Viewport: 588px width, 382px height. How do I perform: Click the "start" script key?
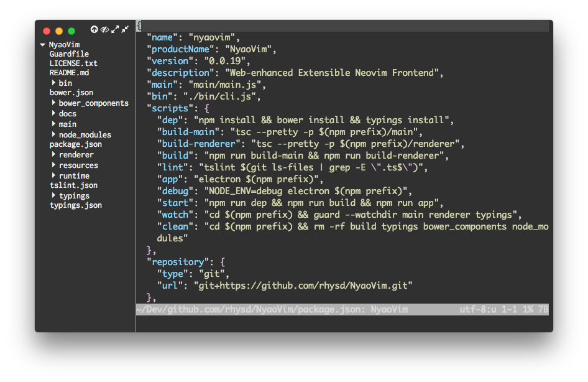tap(175, 203)
